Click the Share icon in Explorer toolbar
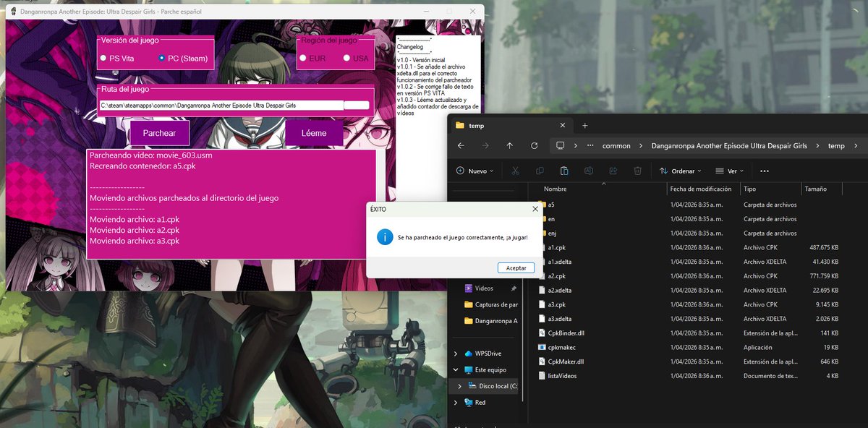Screen dimensions: 868x428 613,171
